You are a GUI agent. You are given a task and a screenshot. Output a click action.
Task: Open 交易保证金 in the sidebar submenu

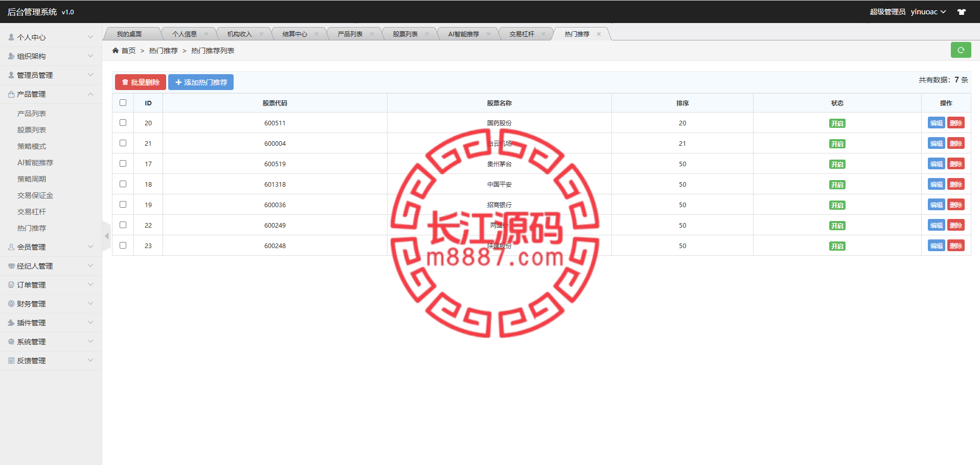[35, 195]
